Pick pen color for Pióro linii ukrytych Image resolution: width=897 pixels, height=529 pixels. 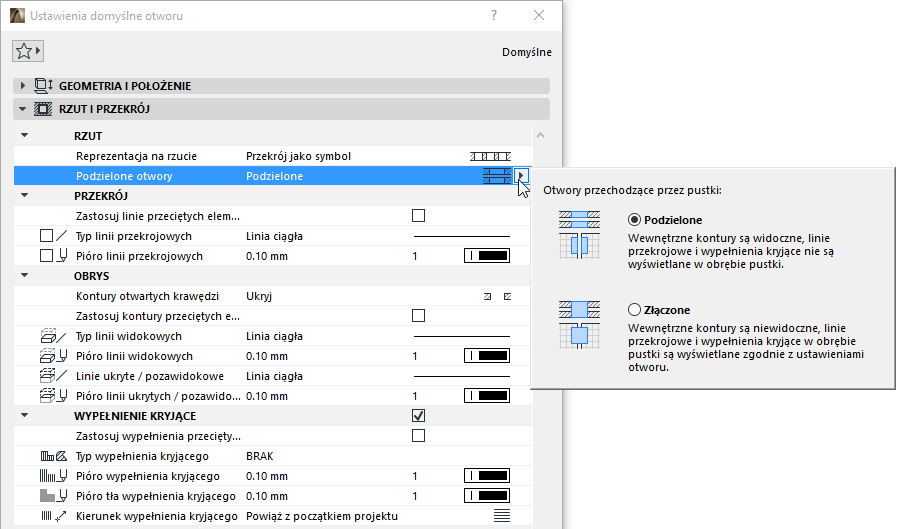pos(487,396)
